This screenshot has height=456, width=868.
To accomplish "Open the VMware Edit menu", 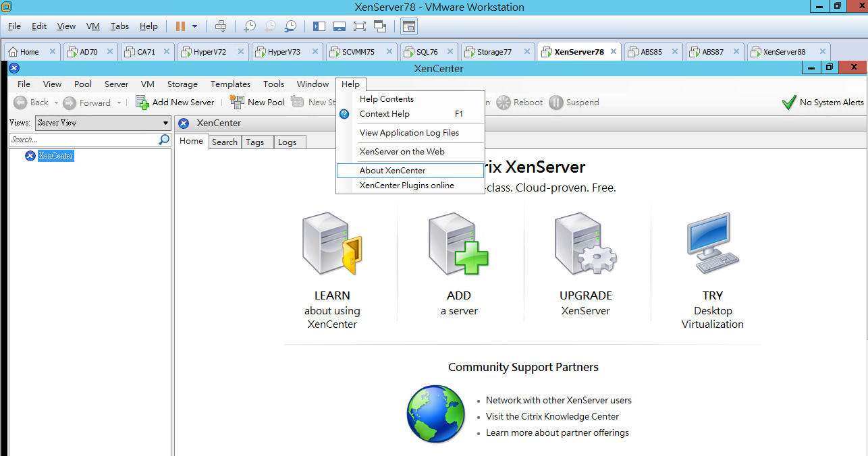I will pos(39,26).
